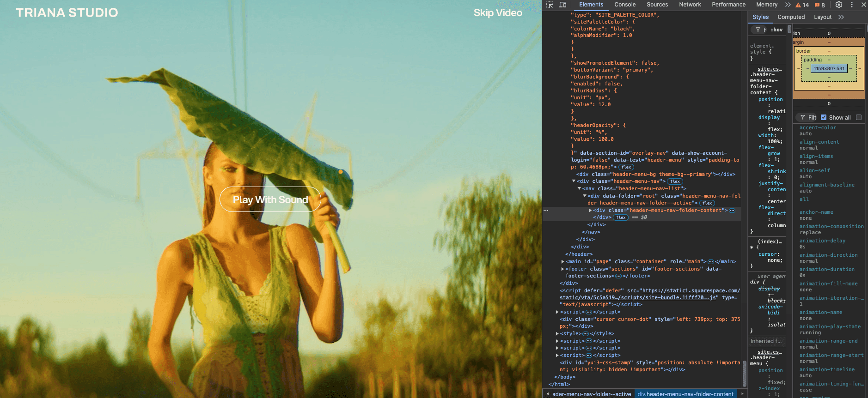Show more DevTools tabs after Memory
Image resolution: width=868 pixels, height=398 pixels.
coord(788,5)
